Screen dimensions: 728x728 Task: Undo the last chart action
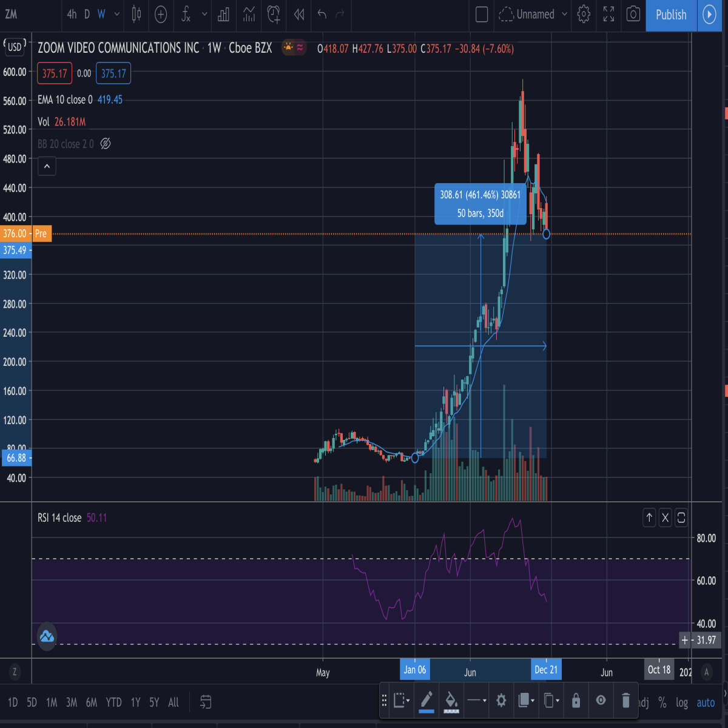click(x=322, y=15)
